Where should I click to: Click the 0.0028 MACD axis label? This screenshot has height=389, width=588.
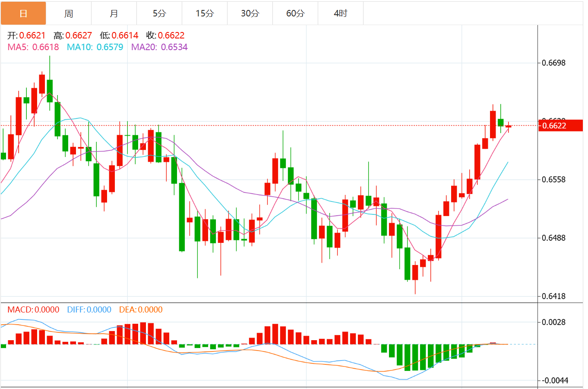(x=553, y=322)
